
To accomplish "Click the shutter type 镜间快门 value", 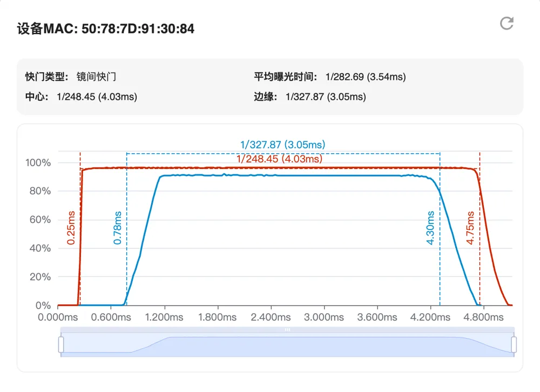I will point(97,77).
